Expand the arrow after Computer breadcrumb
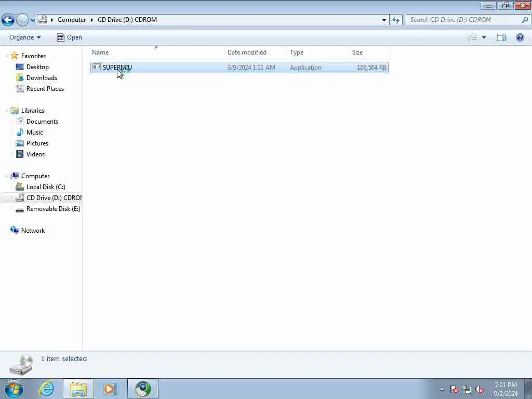 tap(91, 20)
